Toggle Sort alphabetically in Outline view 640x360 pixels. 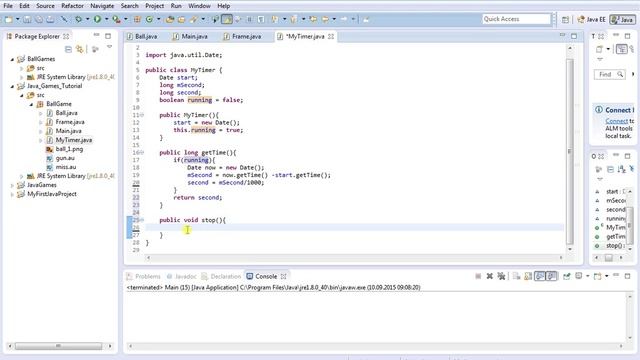tap(622, 169)
